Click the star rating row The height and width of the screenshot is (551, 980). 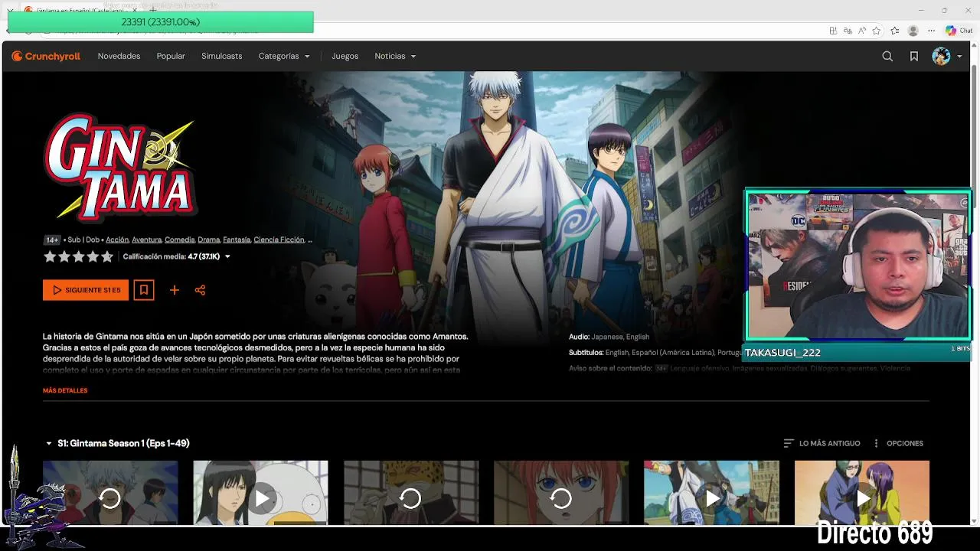click(78, 256)
